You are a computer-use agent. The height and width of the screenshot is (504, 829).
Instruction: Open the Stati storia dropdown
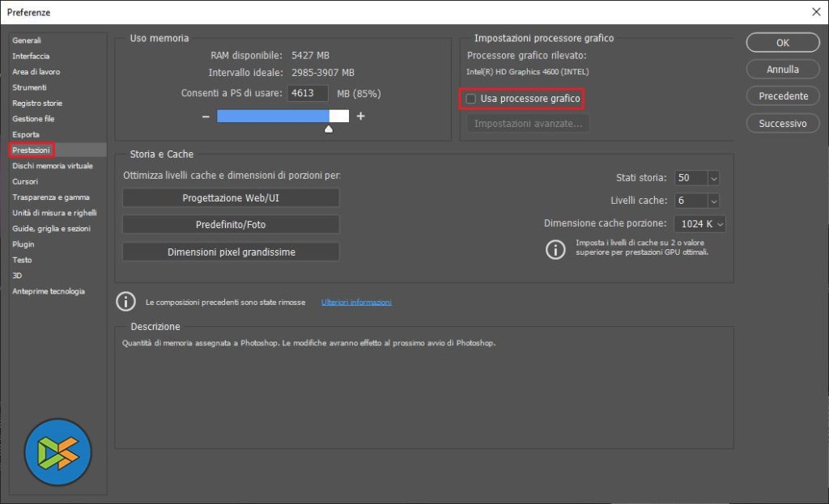[x=699, y=178]
